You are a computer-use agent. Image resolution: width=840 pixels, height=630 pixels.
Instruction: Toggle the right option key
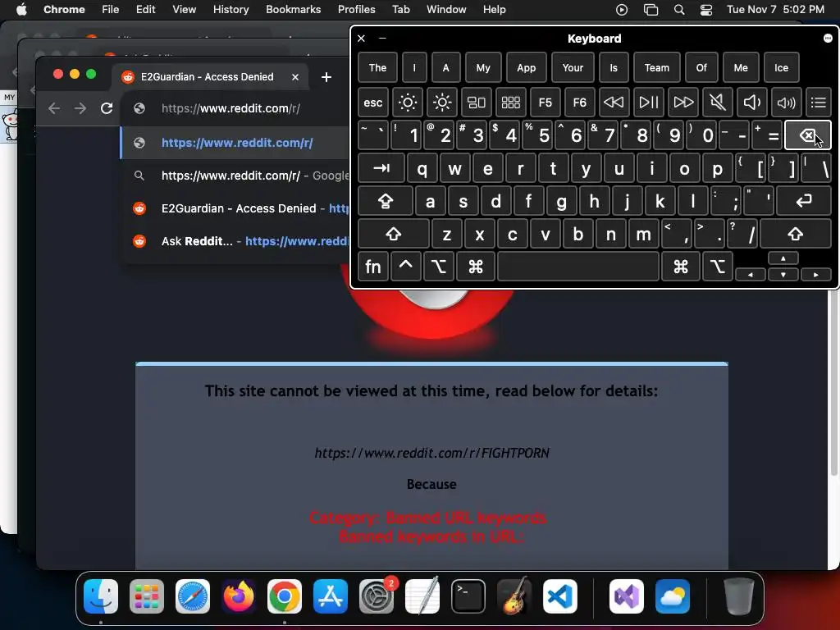click(x=717, y=267)
